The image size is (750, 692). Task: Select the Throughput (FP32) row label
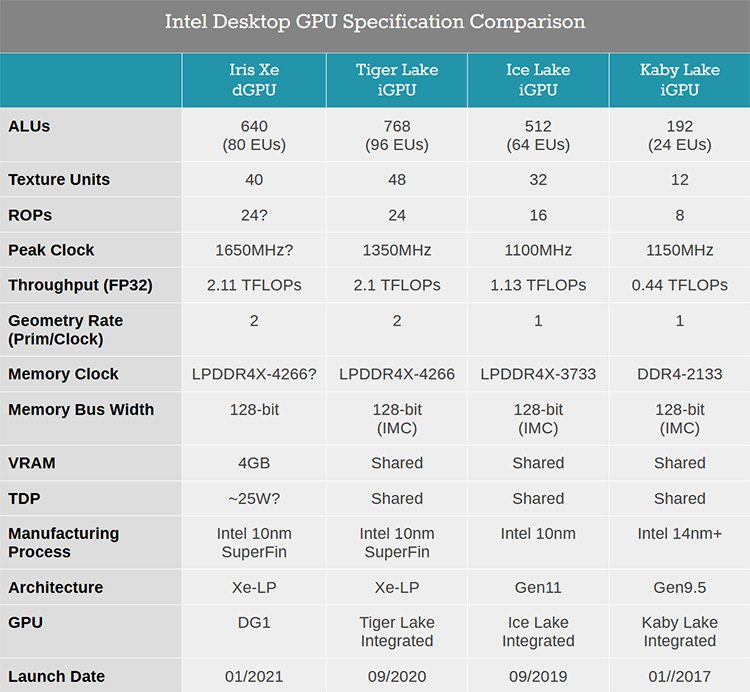[x=82, y=285]
